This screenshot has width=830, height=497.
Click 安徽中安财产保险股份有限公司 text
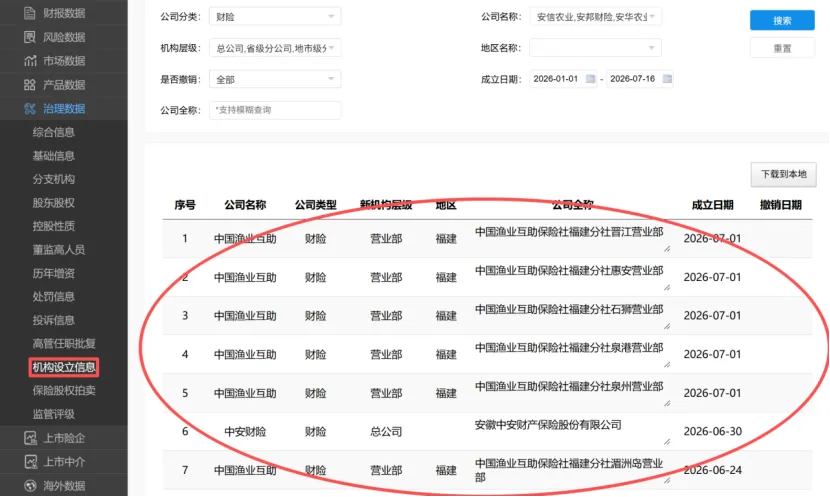click(548, 425)
